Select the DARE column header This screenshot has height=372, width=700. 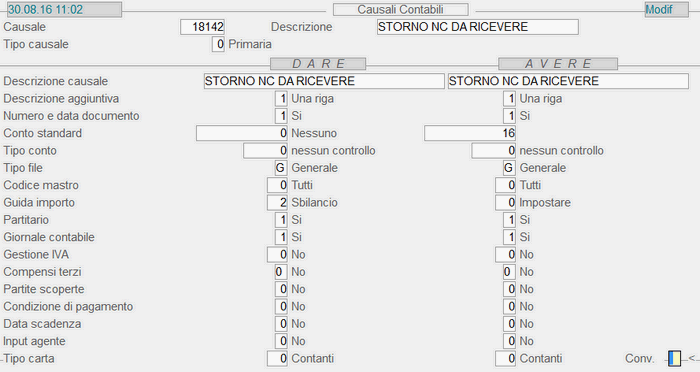[x=318, y=63]
